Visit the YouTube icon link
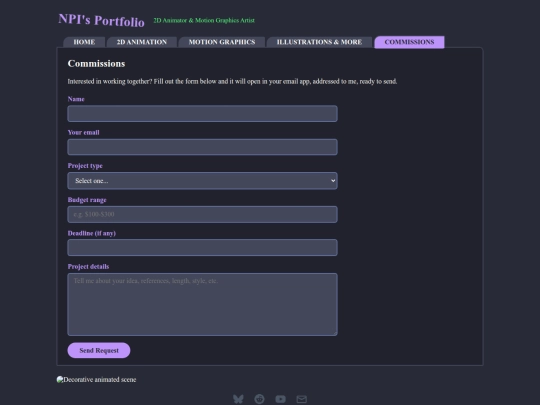This screenshot has width=540, height=405. click(280, 399)
